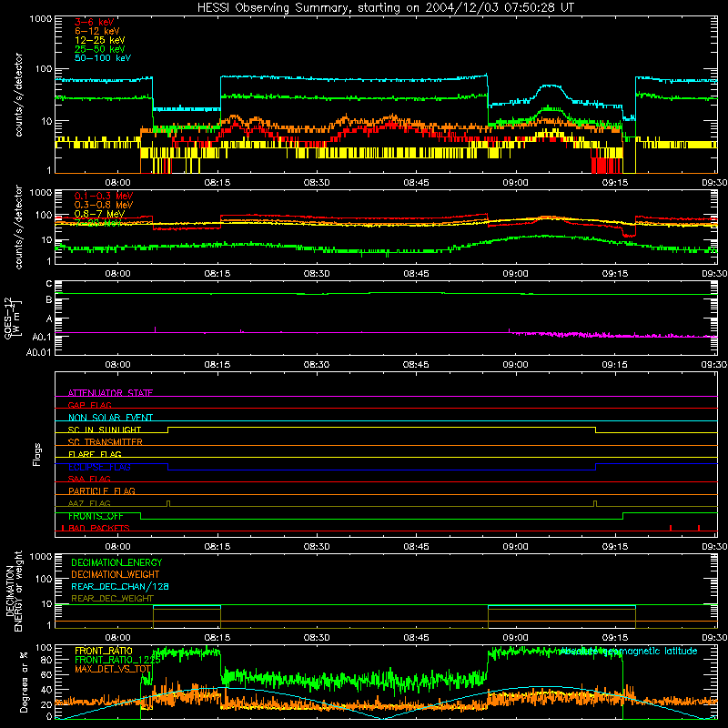
Task: Click the SC_IN_SUNLIGHT flag label
Action: (x=104, y=430)
